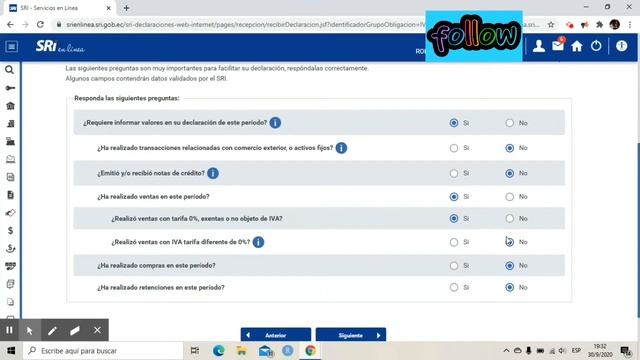The image size is (640, 360).
Task: Click the Siguiente button
Action: (351, 335)
